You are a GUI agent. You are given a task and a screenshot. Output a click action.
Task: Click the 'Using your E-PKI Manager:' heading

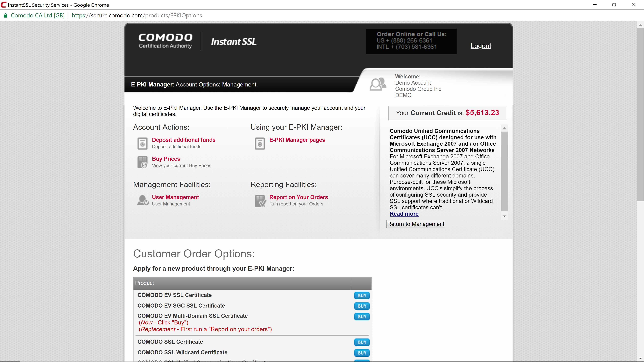click(296, 127)
